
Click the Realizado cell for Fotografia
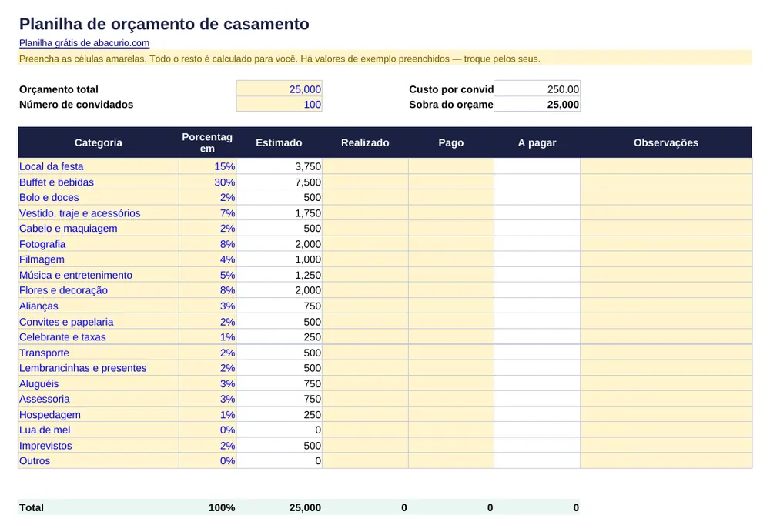pyautogui.click(x=365, y=244)
